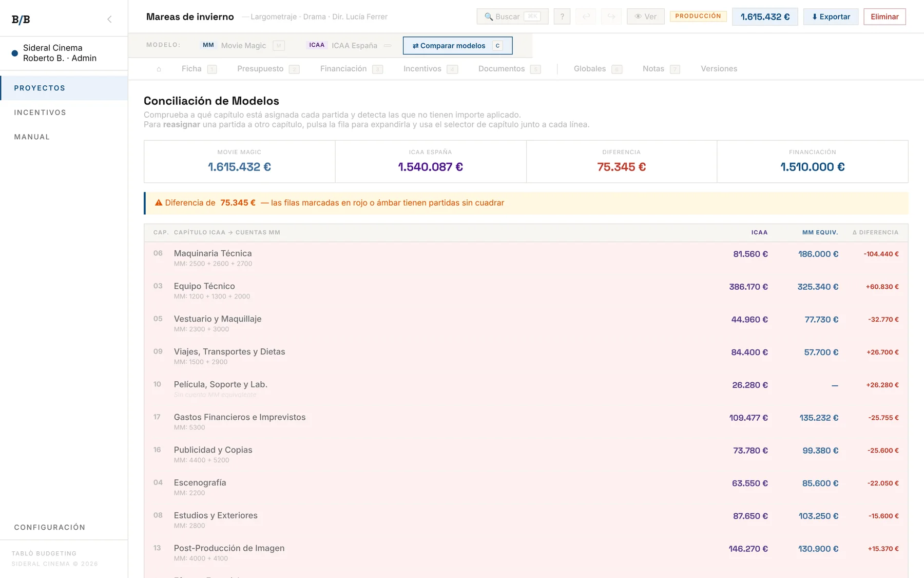Expand Post-Producción de Imagen row
This screenshot has width=924, height=578.
click(526, 553)
